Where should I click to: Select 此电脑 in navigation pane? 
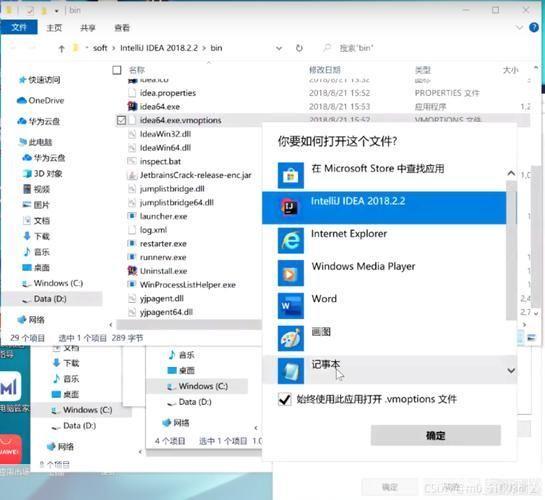coord(40,142)
